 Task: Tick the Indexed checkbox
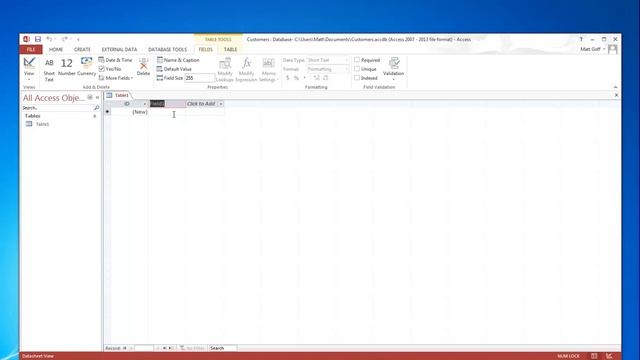357,78
